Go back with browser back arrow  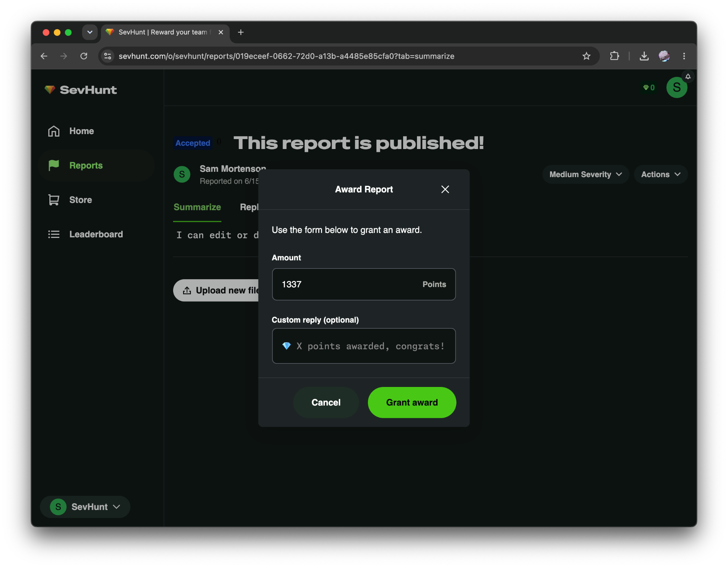coord(44,56)
